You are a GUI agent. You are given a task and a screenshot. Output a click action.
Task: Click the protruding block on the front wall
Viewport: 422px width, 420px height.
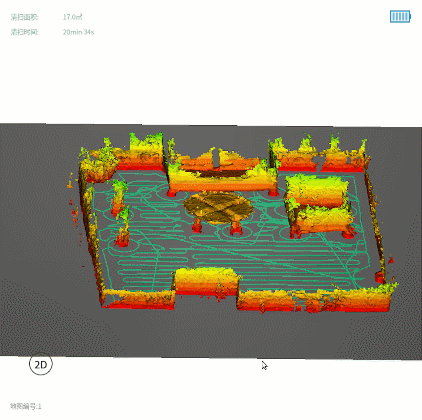[x=206, y=282]
